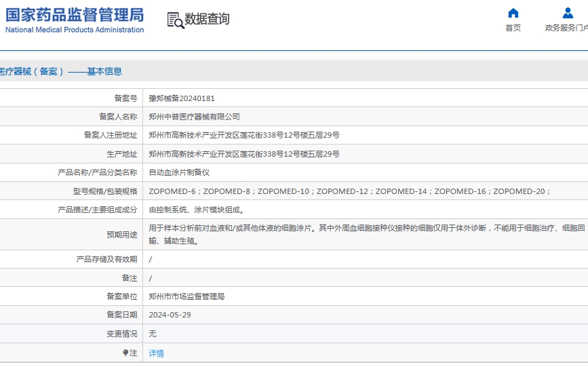Click the 生产地址 address value
The image size is (588, 367).
(x=244, y=154)
